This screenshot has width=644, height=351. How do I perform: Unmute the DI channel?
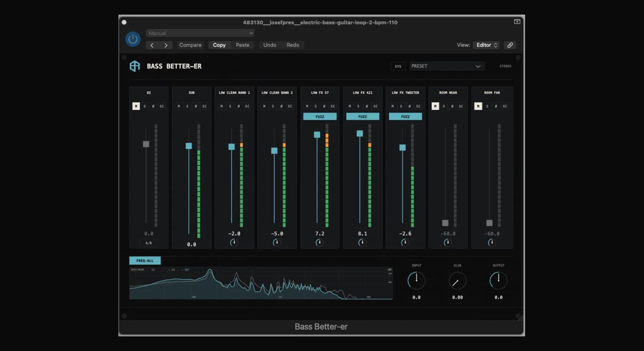click(136, 106)
